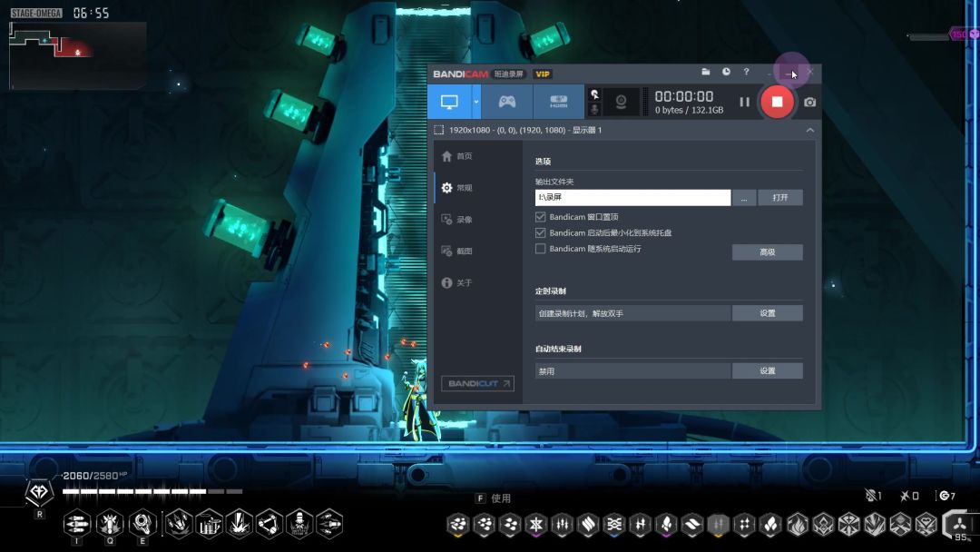Enable Bandicam 随系统启动运行 checkbox
Screen dimensions: 980x552
[540, 249]
